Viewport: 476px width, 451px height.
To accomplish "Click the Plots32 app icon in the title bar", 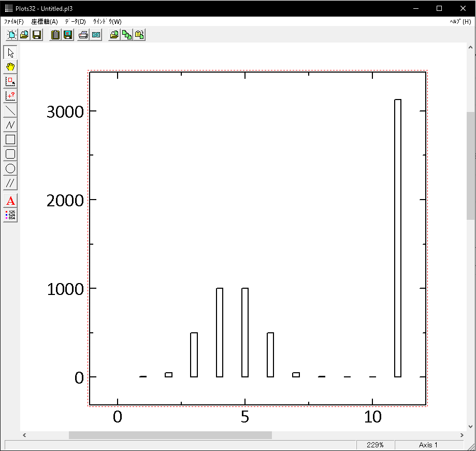I will click(8, 8).
